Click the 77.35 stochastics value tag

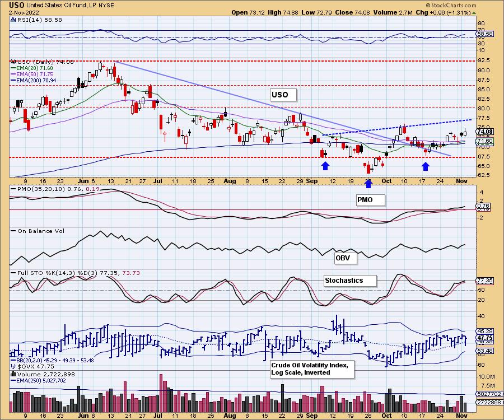[x=485, y=281]
